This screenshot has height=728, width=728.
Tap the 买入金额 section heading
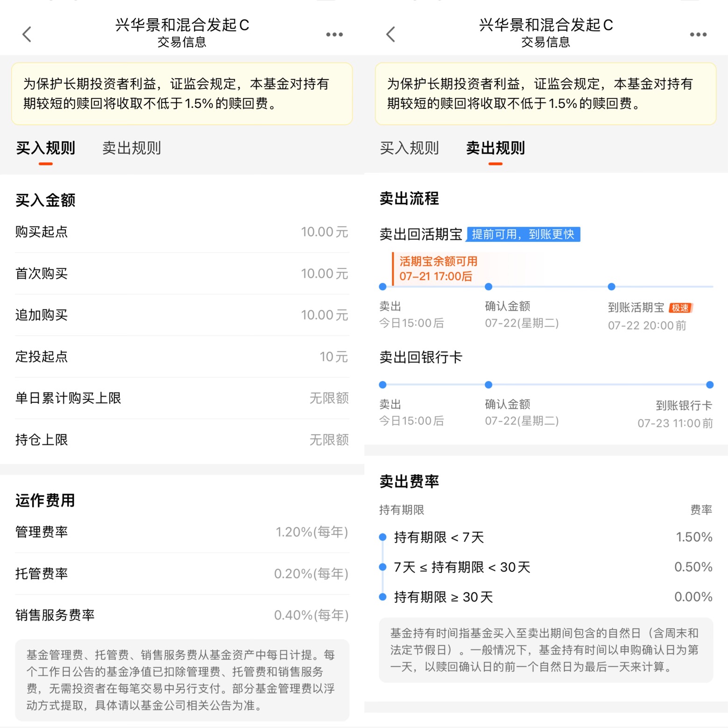coord(45,200)
